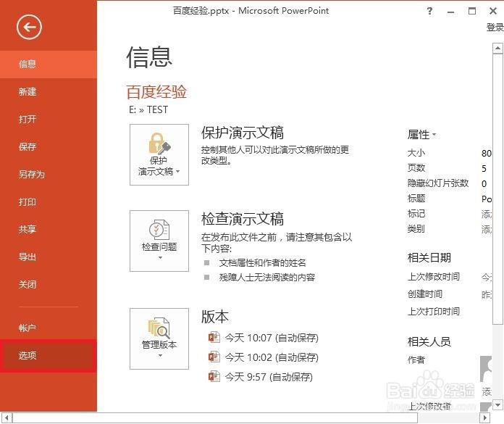
Task: Maximize the PowerPoint window
Action: tap(472, 12)
